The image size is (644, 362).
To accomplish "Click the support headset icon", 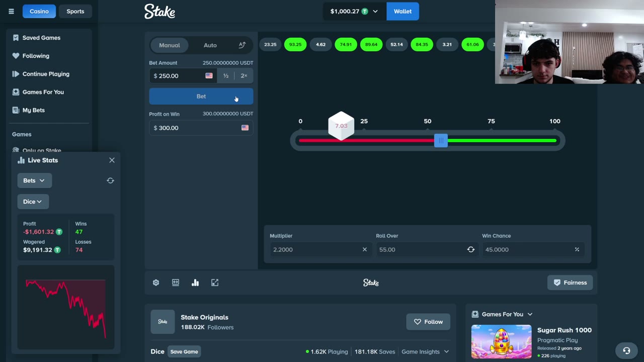I will [626, 350].
